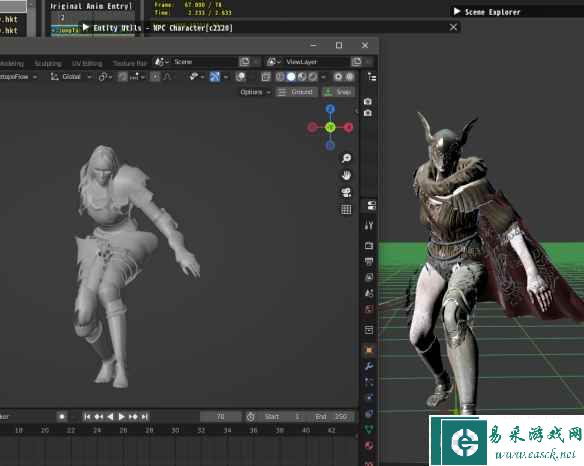Close the Entity Utils panel with X

click(453, 27)
